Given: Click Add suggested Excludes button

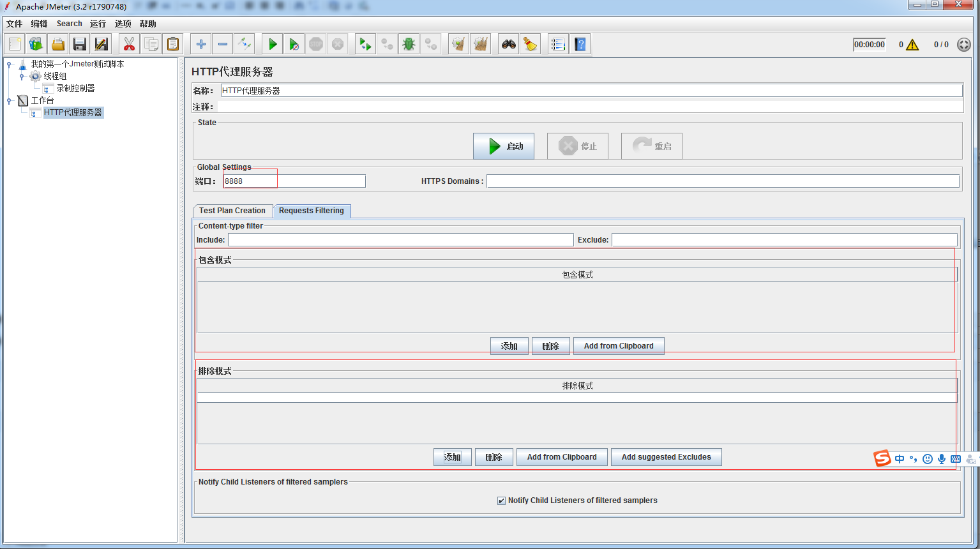Looking at the screenshot, I should [x=667, y=457].
